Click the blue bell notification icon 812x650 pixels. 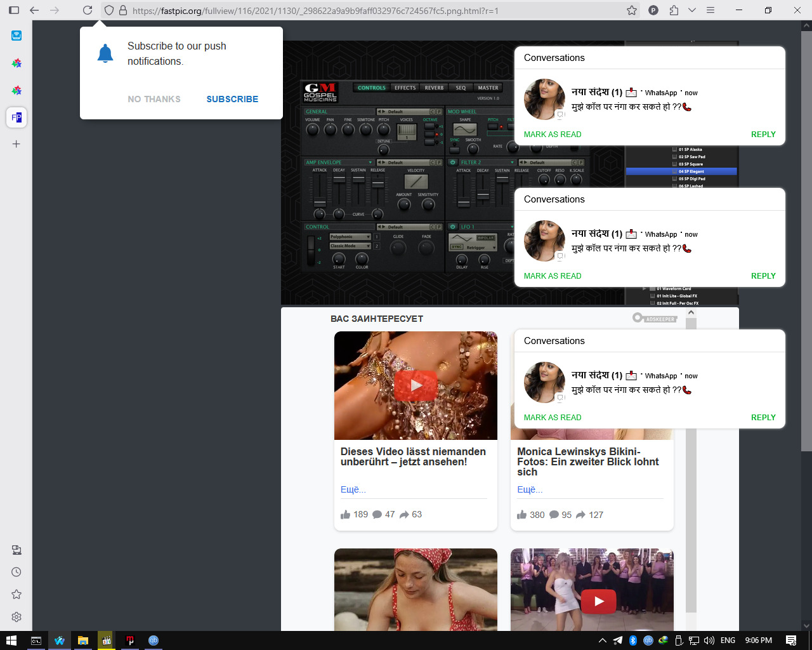pos(105,54)
